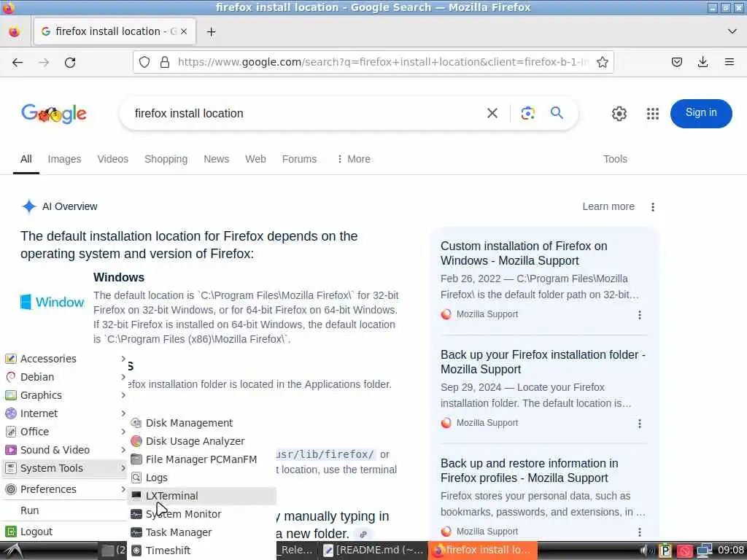
Task: Switch to the Videos tab
Action: [x=113, y=159]
